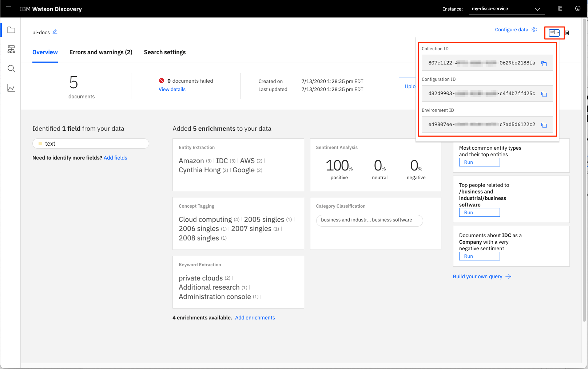Screen dimensions: 588x369
Task: Click the 2008 singles concept
Action: click(x=199, y=238)
